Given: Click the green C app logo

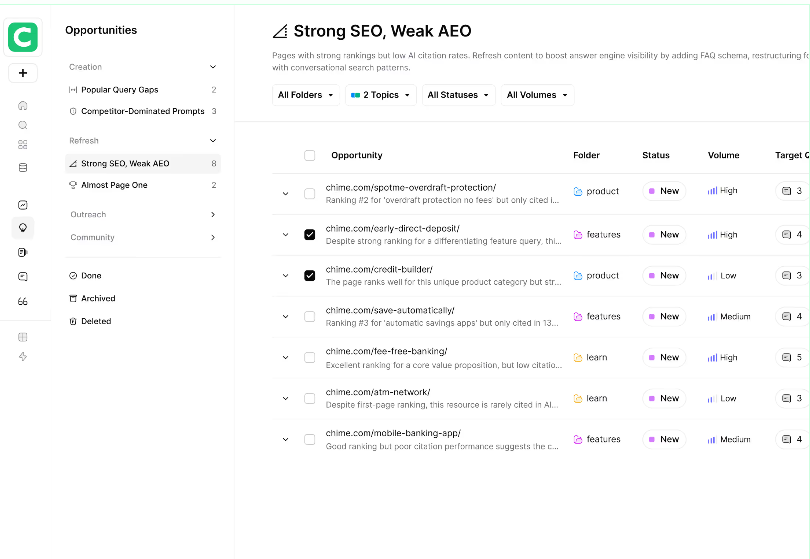Looking at the screenshot, I should click(23, 37).
